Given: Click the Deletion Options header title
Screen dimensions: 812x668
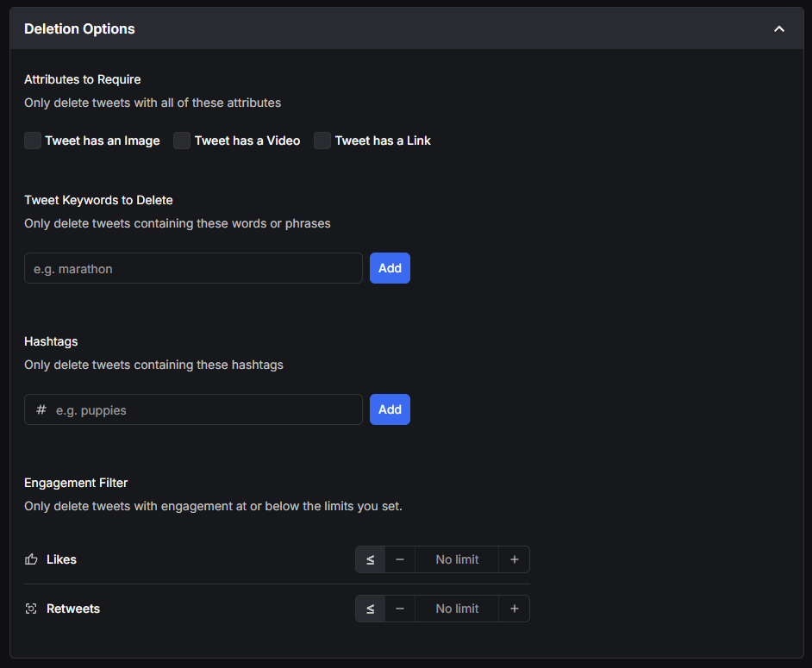Looking at the screenshot, I should click(79, 29).
